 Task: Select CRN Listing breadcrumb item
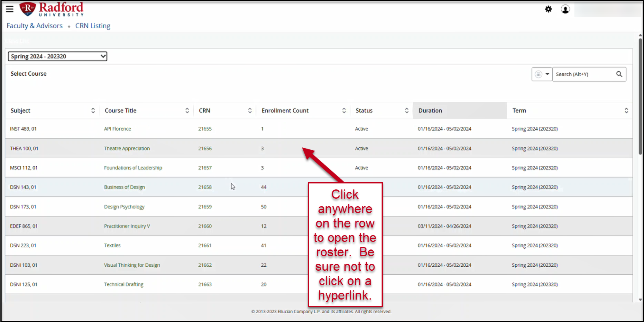tap(92, 26)
